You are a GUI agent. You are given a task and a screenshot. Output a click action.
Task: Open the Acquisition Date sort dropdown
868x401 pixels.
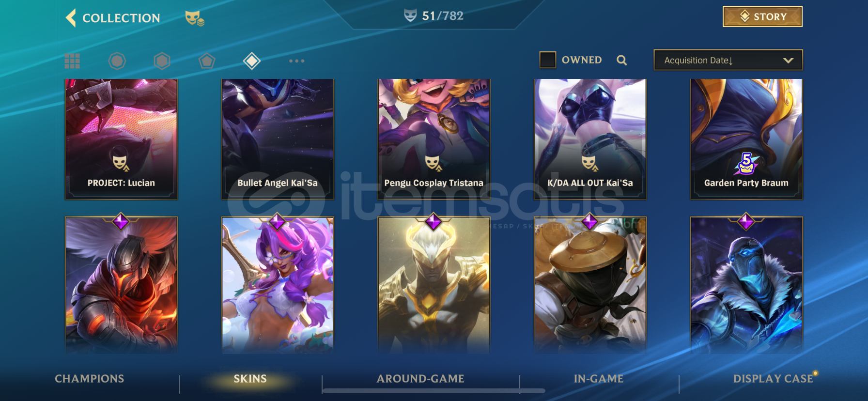pyautogui.click(x=728, y=60)
